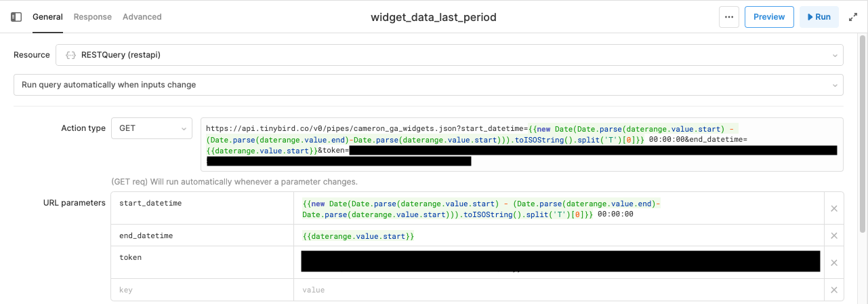The height and width of the screenshot is (304, 868).
Task: Switch to the Response tab
Action: point(93,17)
